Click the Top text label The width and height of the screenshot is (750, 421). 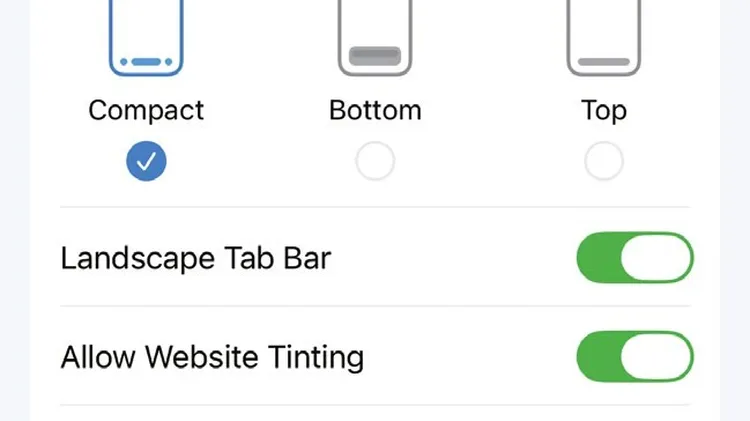click(x=604, y=111)
